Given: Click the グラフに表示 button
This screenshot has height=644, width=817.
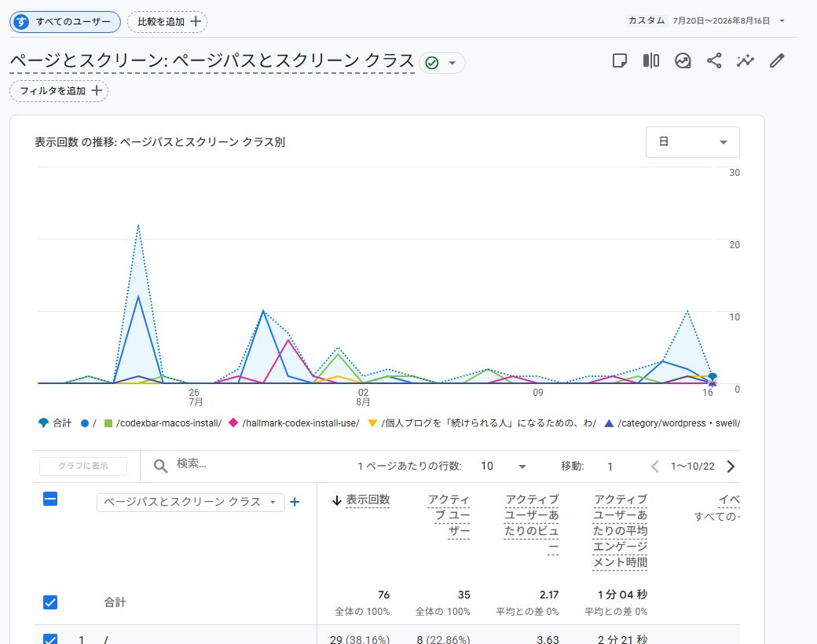Looking at the screenshot, I should 83,466.
